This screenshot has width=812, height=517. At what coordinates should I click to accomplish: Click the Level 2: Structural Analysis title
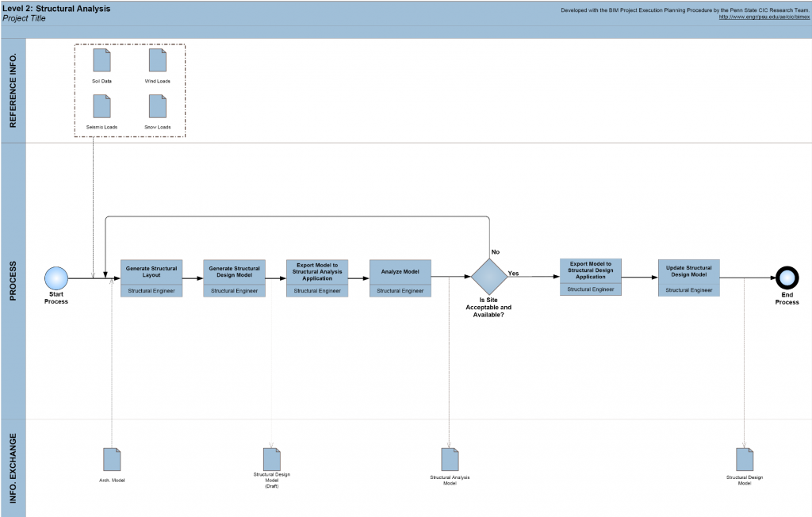click(57, 8)
